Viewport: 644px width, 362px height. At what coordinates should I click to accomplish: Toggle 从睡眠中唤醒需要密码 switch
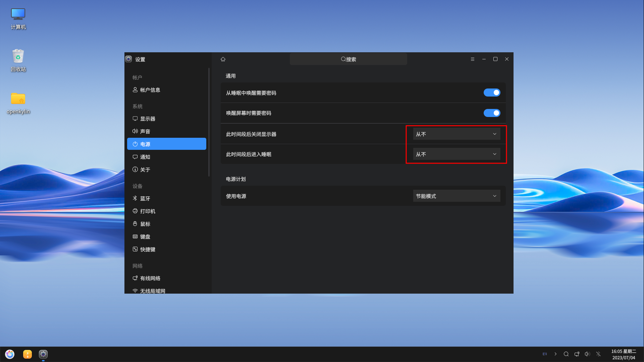[x=492, y=93]
